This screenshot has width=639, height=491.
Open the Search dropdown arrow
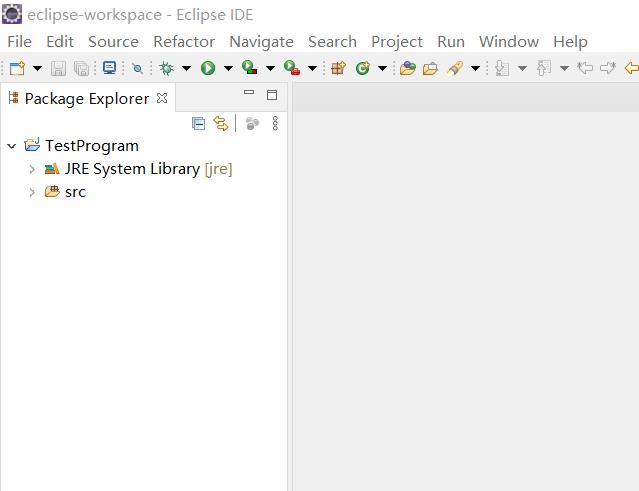[475, 68]
